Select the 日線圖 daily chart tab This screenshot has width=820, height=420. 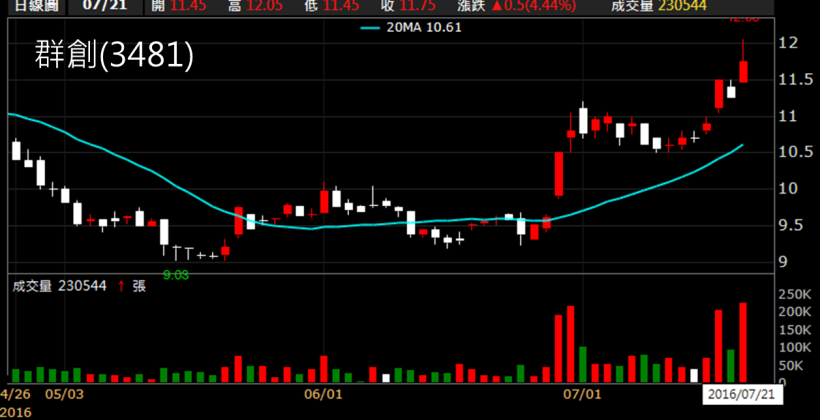[x=36, y=6]
